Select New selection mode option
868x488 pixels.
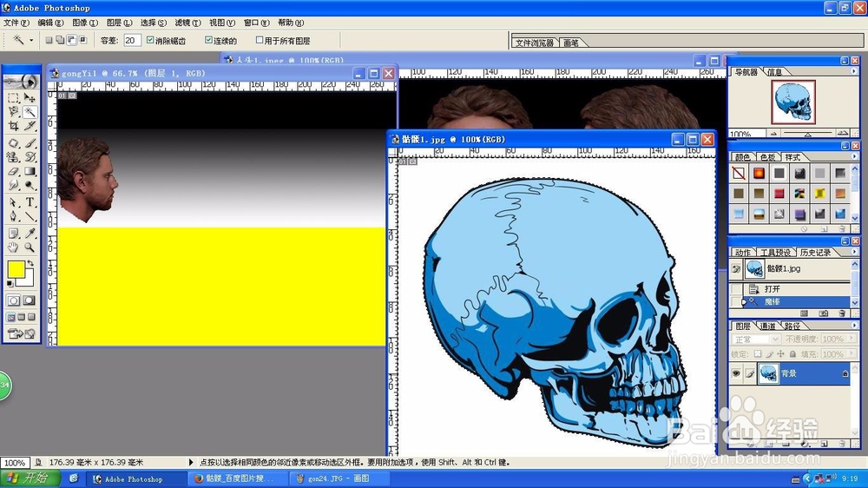[x=49, y=40]
